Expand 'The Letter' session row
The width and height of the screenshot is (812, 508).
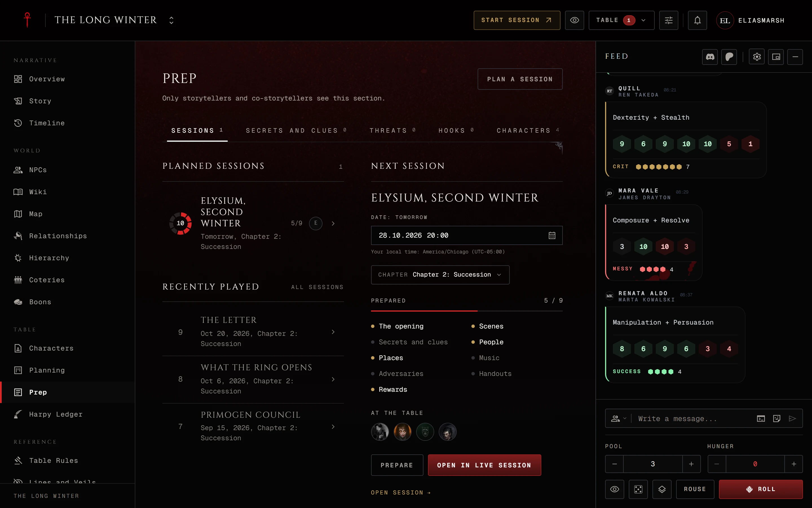pyautogui.click(x=253, y=332)
